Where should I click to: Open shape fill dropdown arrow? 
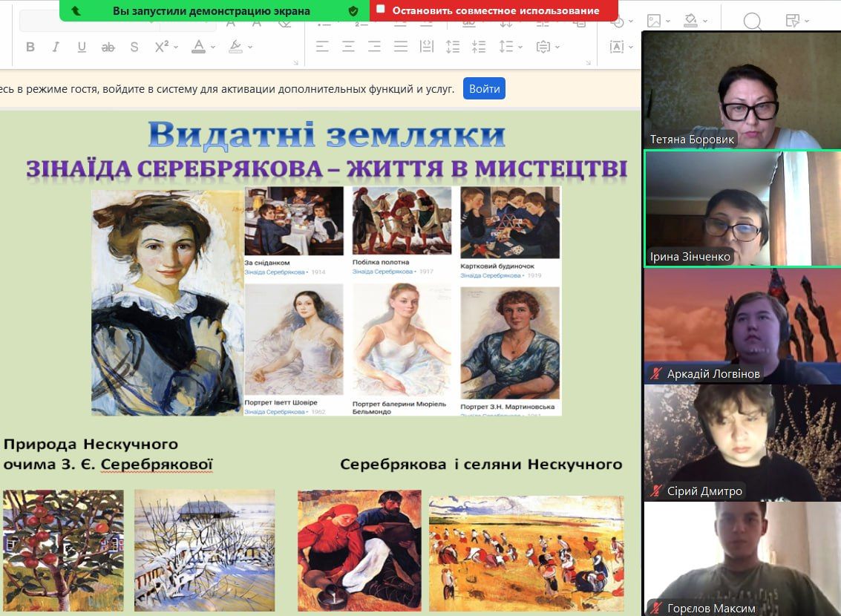[x=704, y=21]
